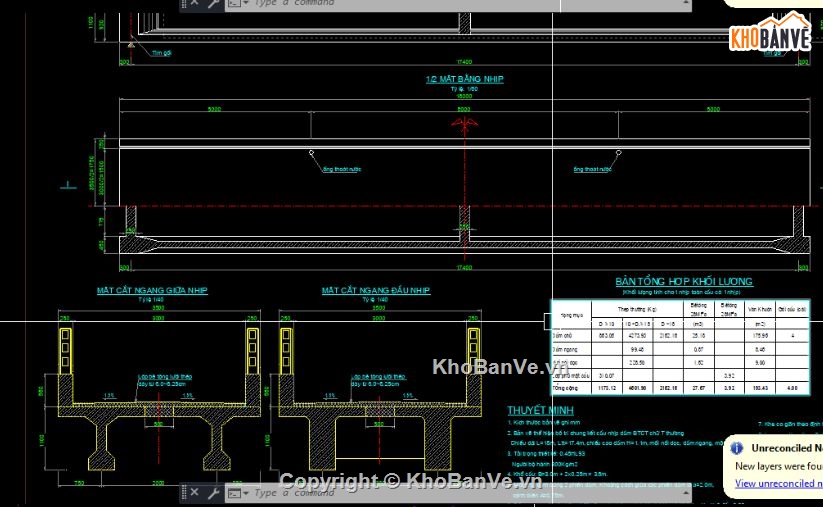Expand command history arrow at right of bottom command line
This screenshot has height=507, width=823.
[x=685, y=493]
